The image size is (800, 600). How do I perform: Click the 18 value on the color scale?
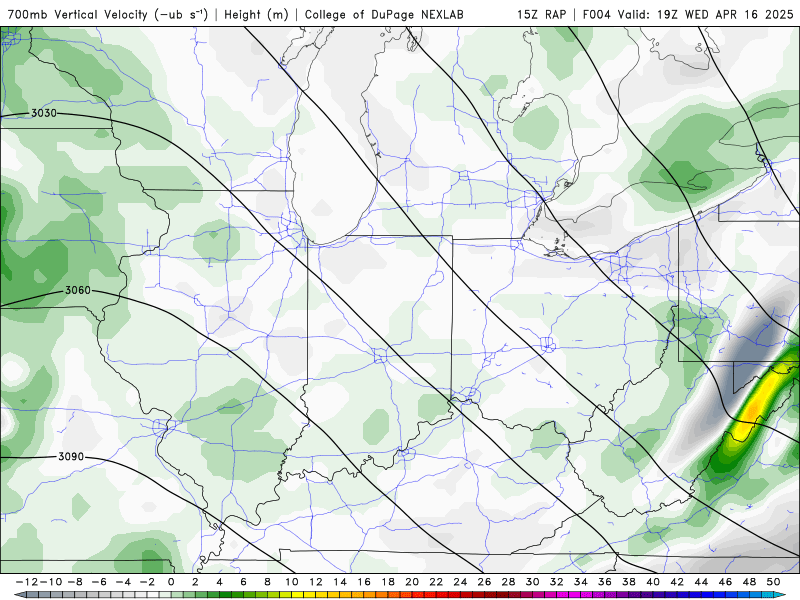tap(388, 582)
